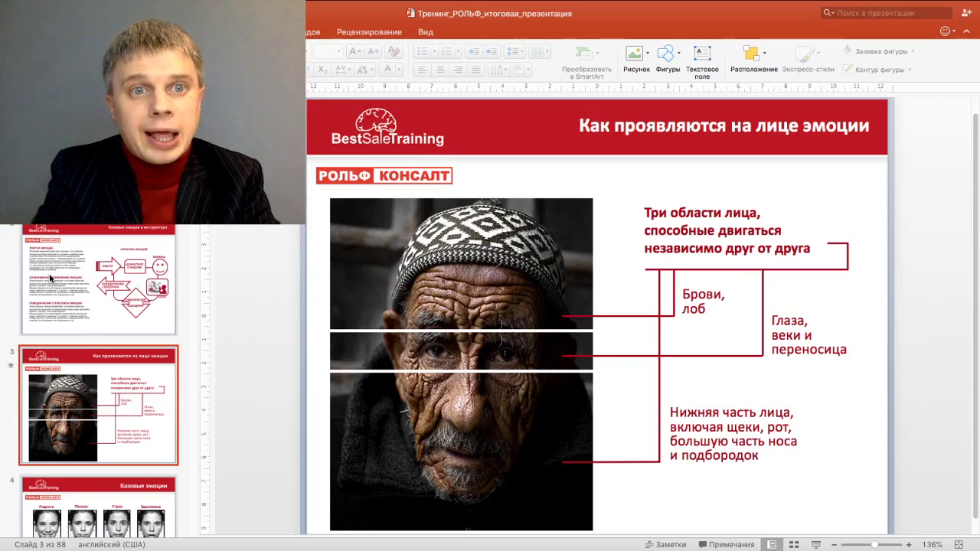Click the slide sorter view icon

794,544
